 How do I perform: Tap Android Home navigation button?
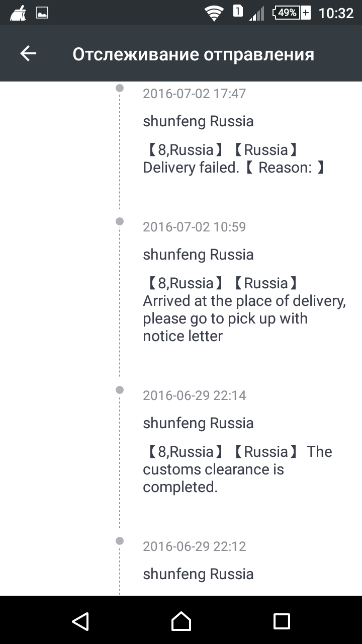(181, 621)
